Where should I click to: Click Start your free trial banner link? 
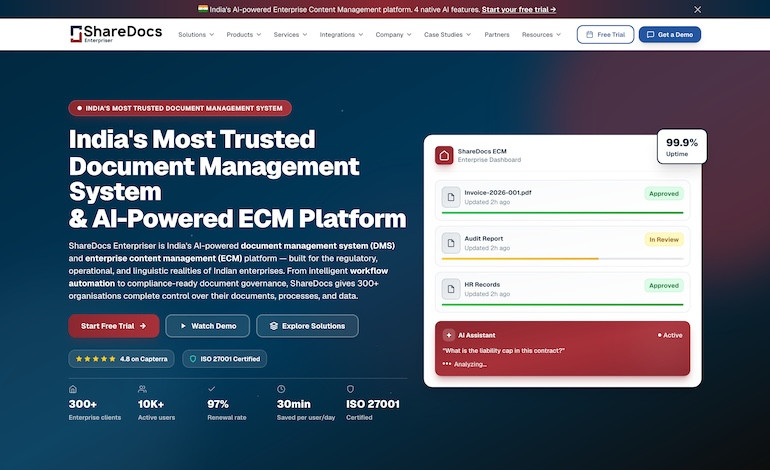(519, 9)
